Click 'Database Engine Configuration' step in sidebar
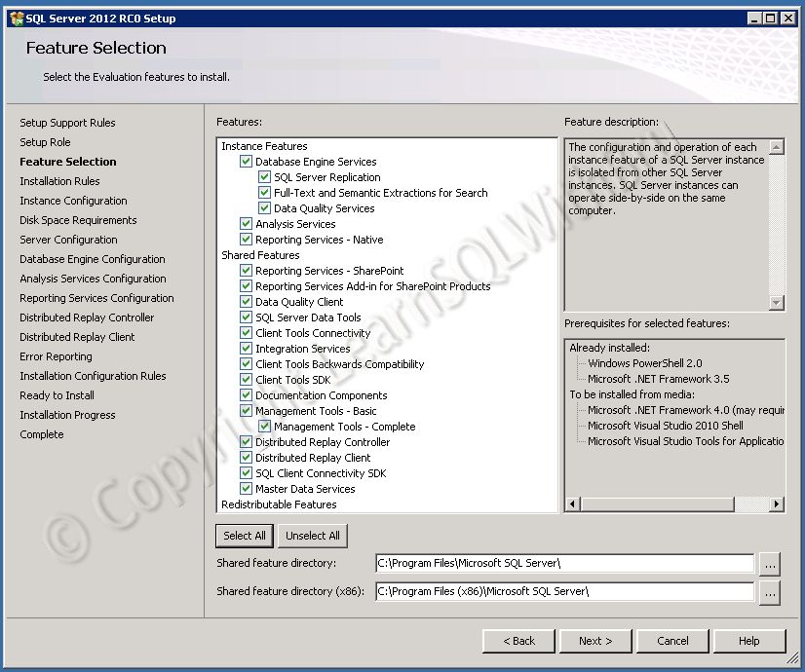 pyautogui.click(x=93, y=259)
